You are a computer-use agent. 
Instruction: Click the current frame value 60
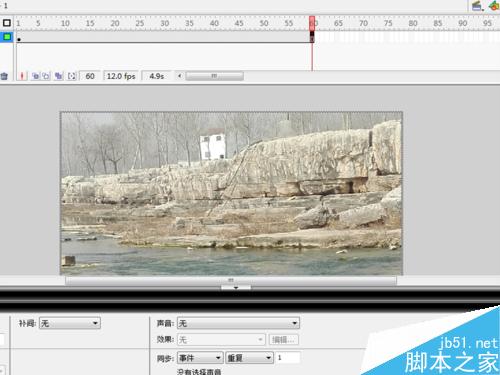click(x=90, y=76)
